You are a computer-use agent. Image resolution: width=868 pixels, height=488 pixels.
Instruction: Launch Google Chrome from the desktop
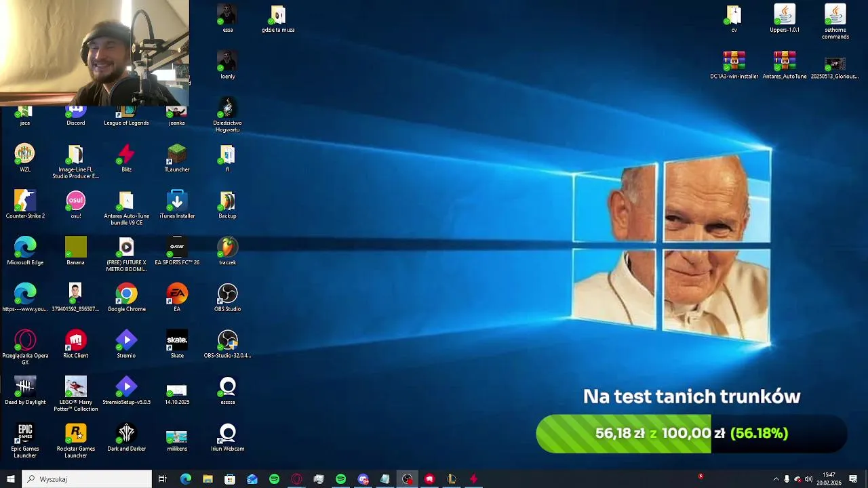point(126,298)
